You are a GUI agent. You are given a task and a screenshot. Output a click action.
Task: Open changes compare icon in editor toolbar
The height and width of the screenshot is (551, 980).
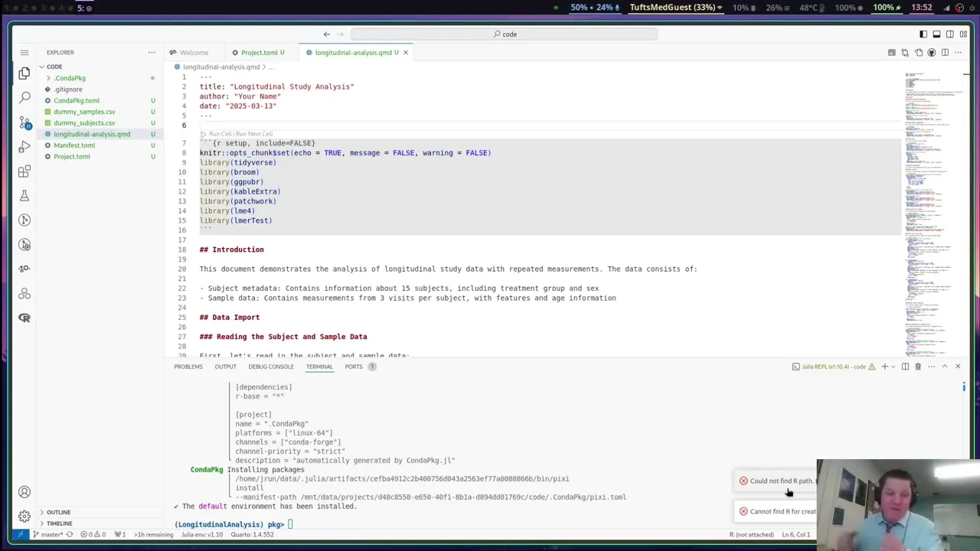pyautogui.click(x=905, y=53)
